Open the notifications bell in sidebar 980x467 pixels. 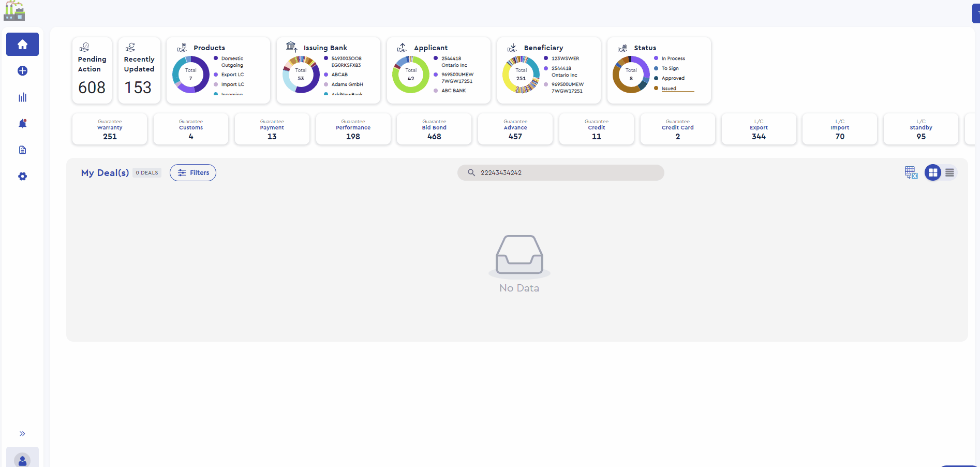click(22, 123)
